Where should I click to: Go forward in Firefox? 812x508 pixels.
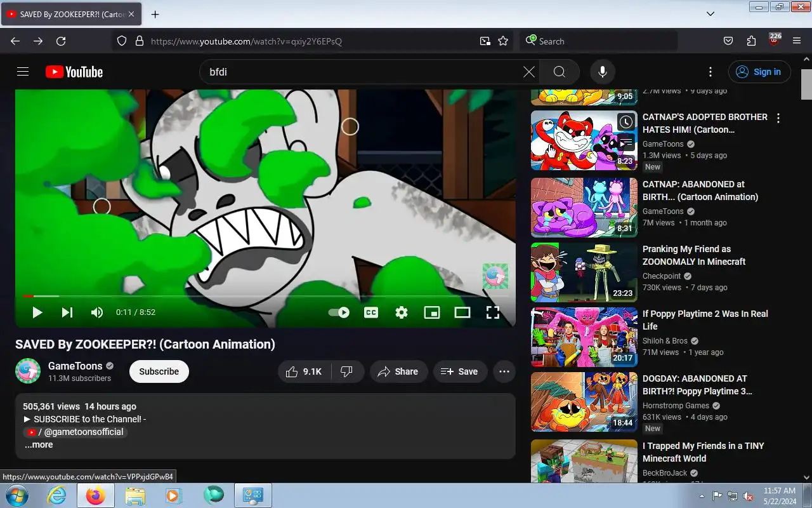38,41
